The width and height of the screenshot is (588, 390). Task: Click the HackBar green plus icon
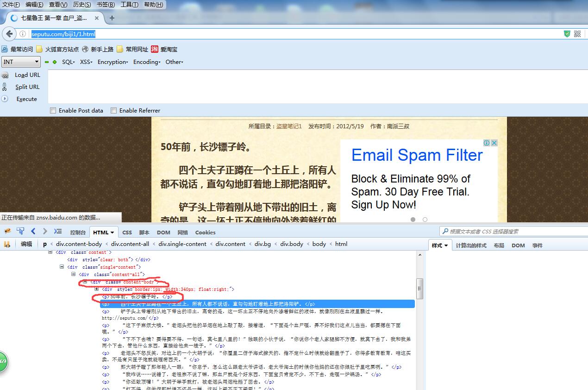point(55,62)
